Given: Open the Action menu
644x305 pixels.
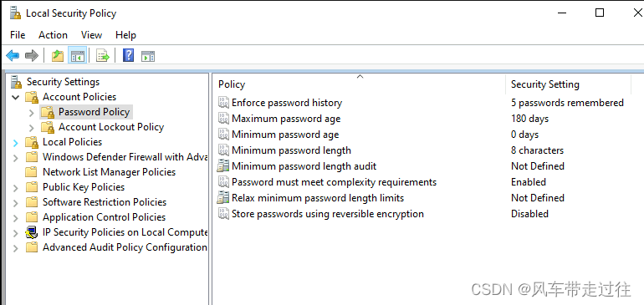Looking at the screenshot, I should click(53, 35).
